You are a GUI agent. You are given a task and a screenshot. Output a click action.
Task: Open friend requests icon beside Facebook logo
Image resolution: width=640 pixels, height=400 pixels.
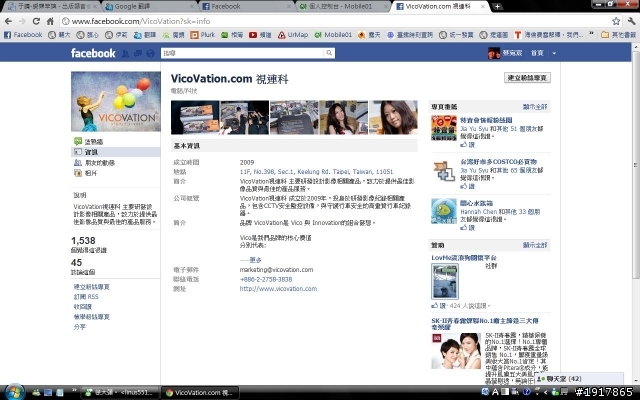point(125,53)
